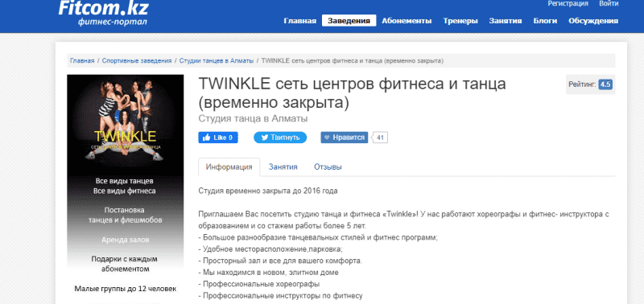Click Студии танцев в Алматы breadcrumb
Image resolution: width=644 pixels, height=304 pixels.
pos(217,60)
